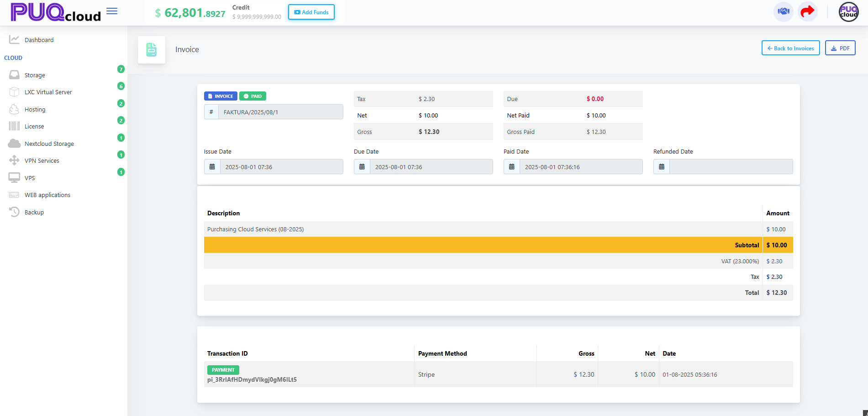Click the PUQcloud logo
The image size is (868, 416).
56,12
